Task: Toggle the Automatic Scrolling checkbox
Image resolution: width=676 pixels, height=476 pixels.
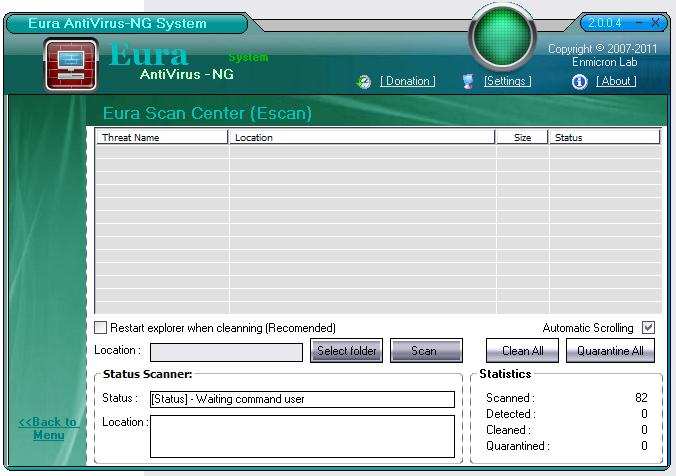Action: click(x=648, y=328)
